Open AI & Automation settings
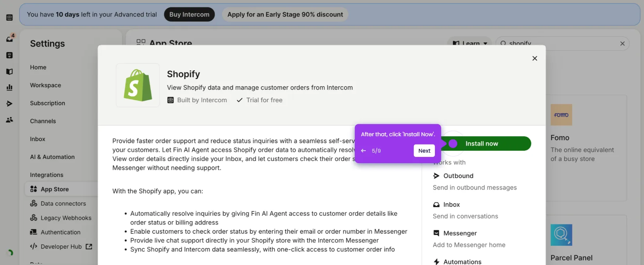Screen dimensions: 644x265 [x=52, y=157]
